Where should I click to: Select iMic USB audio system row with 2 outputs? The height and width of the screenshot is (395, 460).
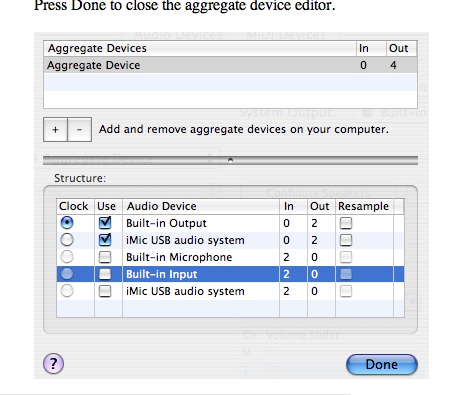click(230, 240)
